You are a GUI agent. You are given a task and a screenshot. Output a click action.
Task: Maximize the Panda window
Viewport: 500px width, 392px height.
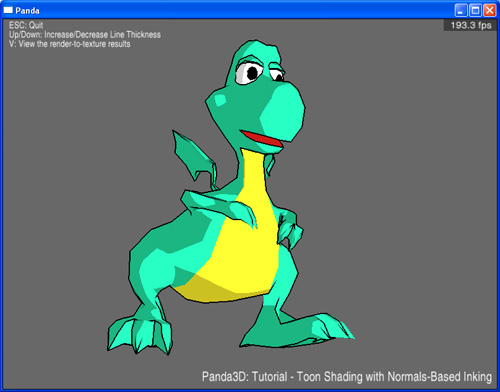[x=475, y=10]
